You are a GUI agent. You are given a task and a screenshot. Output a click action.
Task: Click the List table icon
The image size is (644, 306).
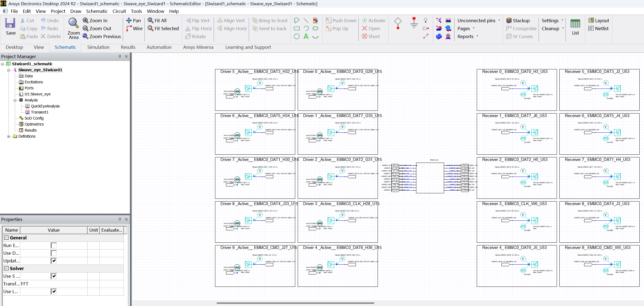pos(575,24)
